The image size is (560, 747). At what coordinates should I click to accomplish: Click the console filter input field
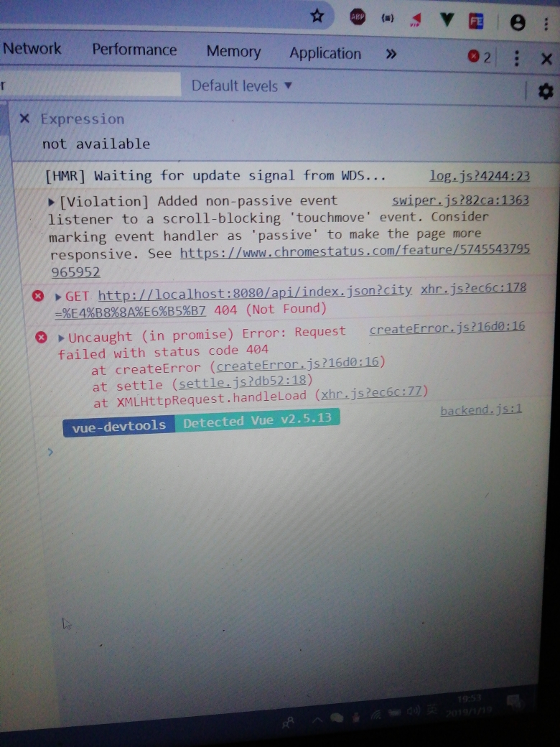click(90, 84)
